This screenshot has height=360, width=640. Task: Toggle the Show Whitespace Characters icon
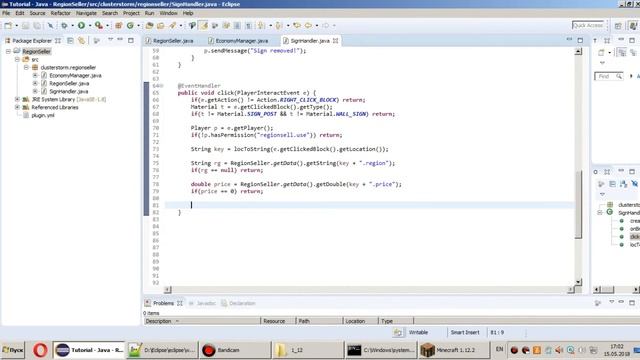point(248,25)
